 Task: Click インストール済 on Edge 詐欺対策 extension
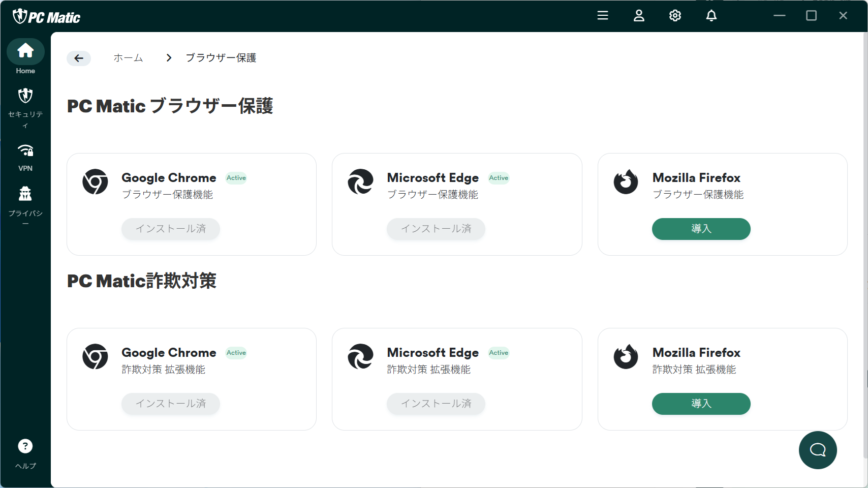(x=436, y=404)
